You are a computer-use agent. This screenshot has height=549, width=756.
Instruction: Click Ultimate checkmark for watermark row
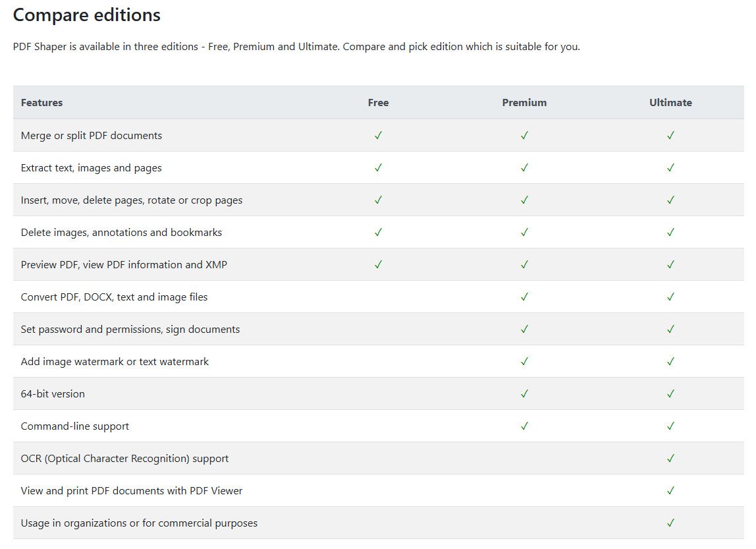pyautogui.click(x=670, y=361)
